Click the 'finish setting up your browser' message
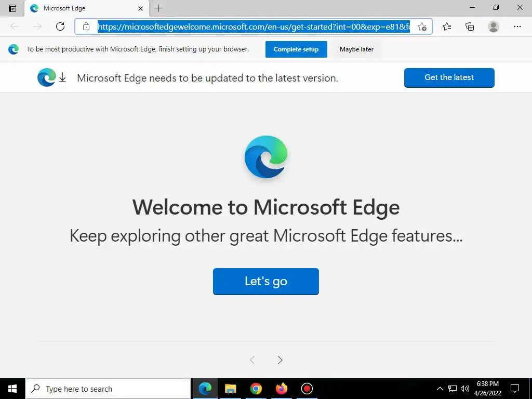Image resolution: width=532 pixels, height=399 pixels. (138, 49)
